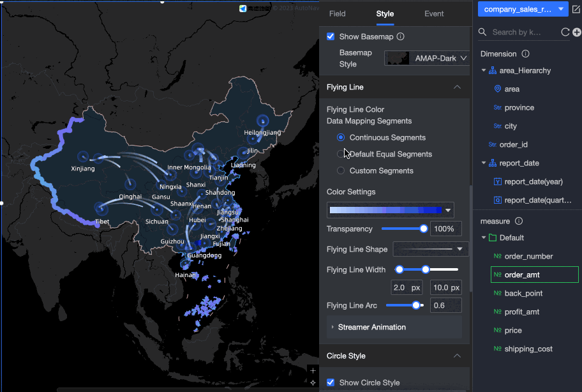Click the Str icon next to order_id
The width and height of the screenshot is (582, 392).
click(x=493, y=145)
